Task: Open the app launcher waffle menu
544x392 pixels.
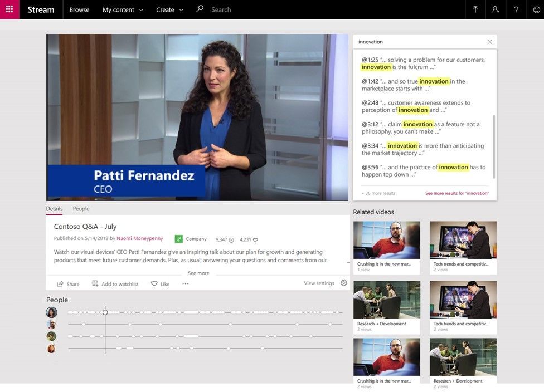Action: point(9,9)
